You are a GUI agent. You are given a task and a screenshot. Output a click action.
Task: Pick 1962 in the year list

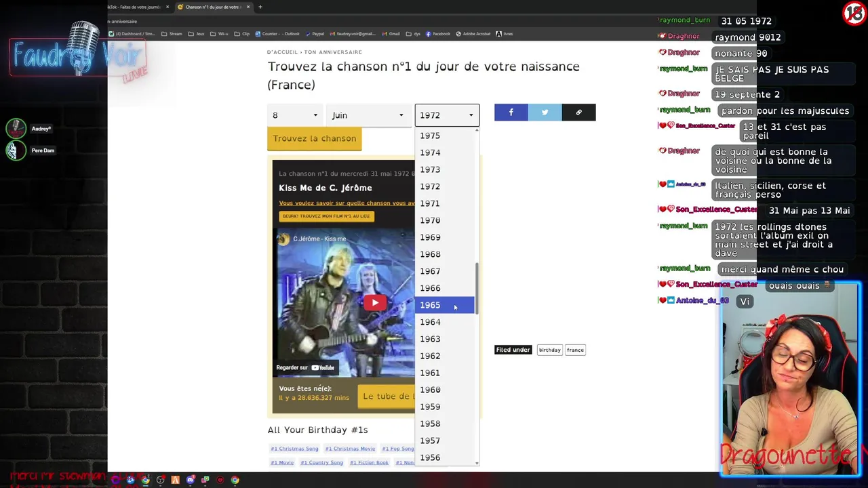click(445, 356)
